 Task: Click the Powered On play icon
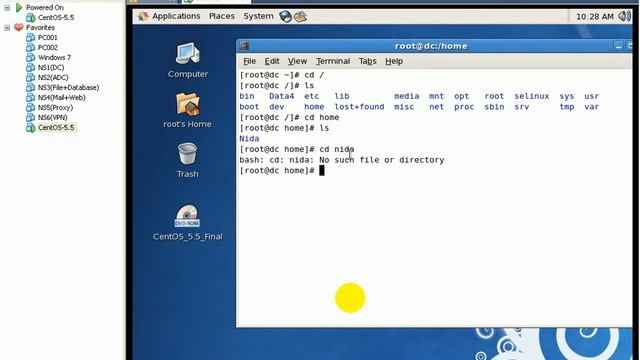19,7
